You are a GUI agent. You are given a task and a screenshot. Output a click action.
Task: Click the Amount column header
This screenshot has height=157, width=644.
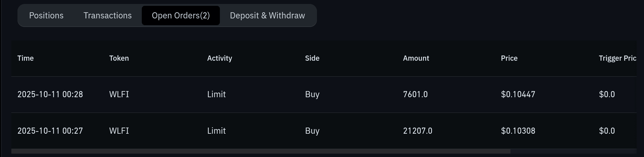click(416, 58)
